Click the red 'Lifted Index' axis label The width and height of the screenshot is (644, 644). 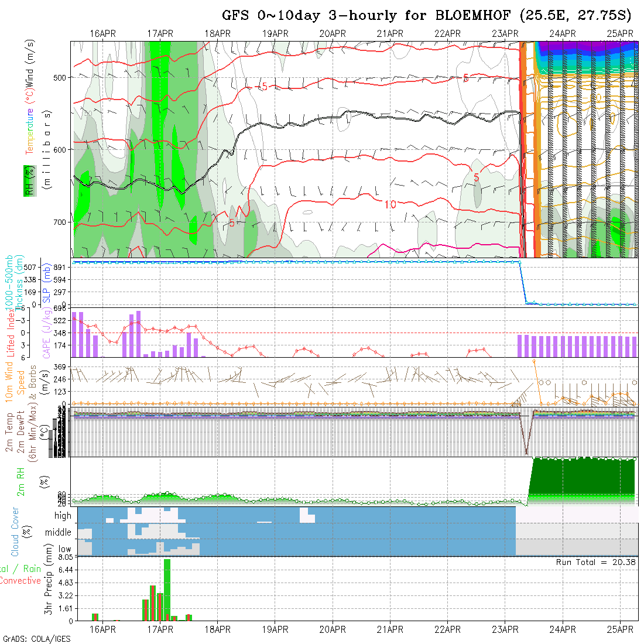11,332
